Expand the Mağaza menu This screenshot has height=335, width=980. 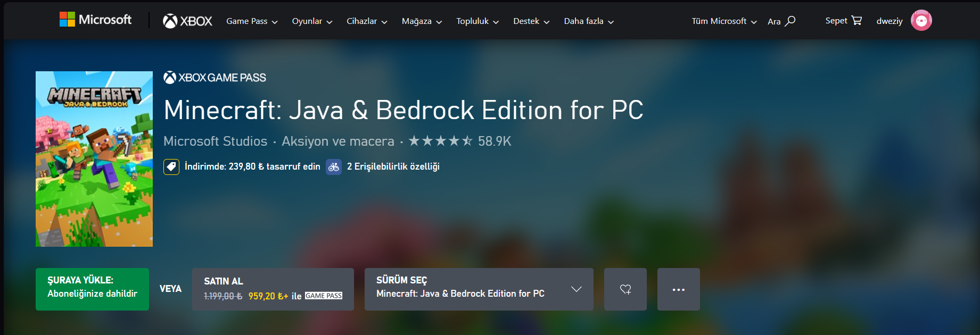pos(422,21)
